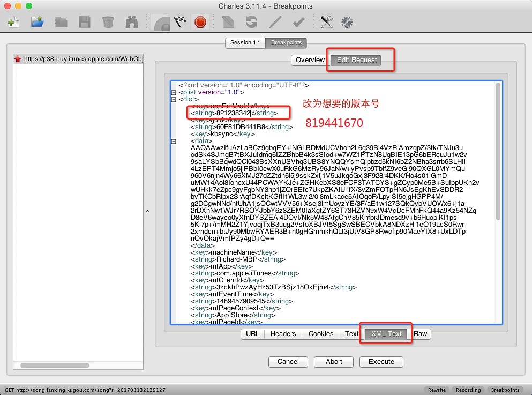Click the XML editor vertical scrollbar

click(x=498, y=151)
